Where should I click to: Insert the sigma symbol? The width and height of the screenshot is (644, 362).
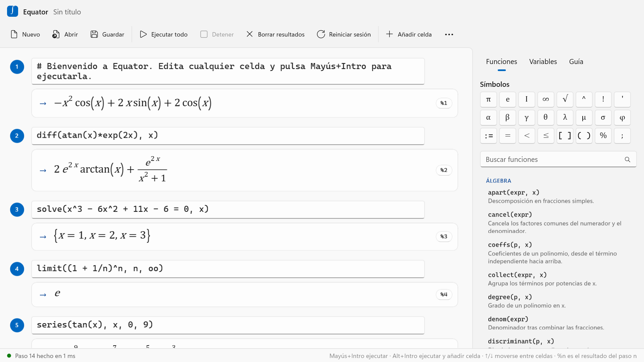coord(603,118)
